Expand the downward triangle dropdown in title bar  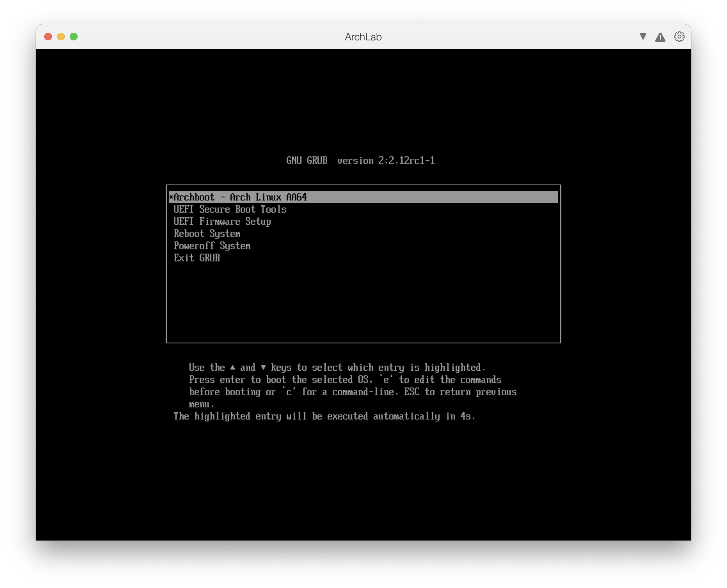point(643,36)
